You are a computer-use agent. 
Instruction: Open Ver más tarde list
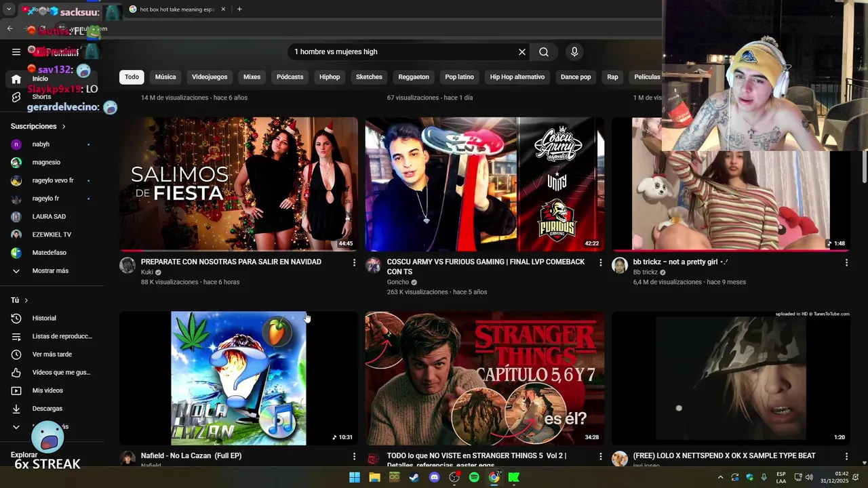point(52,354)
